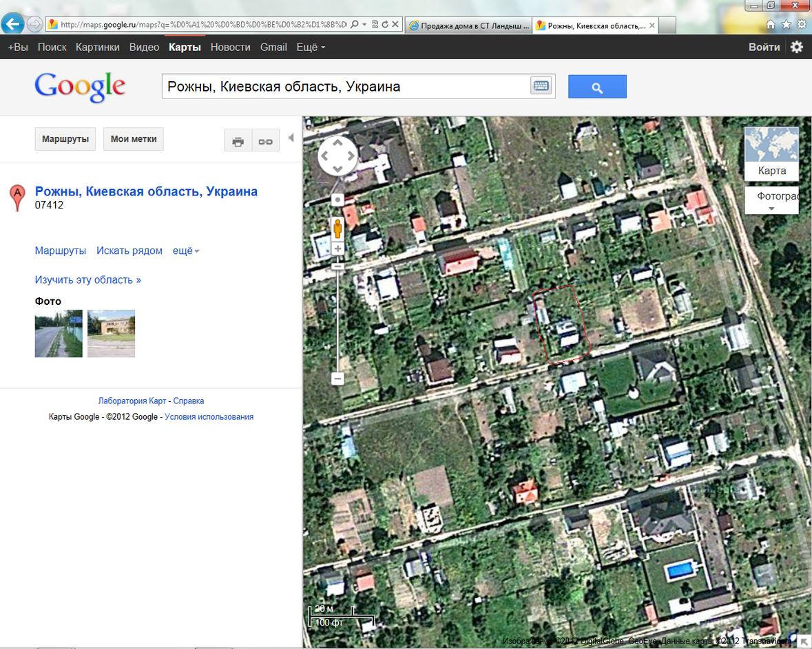Click Искать рядом link
This screenshot has width=812, height=649.
point(129,251)
